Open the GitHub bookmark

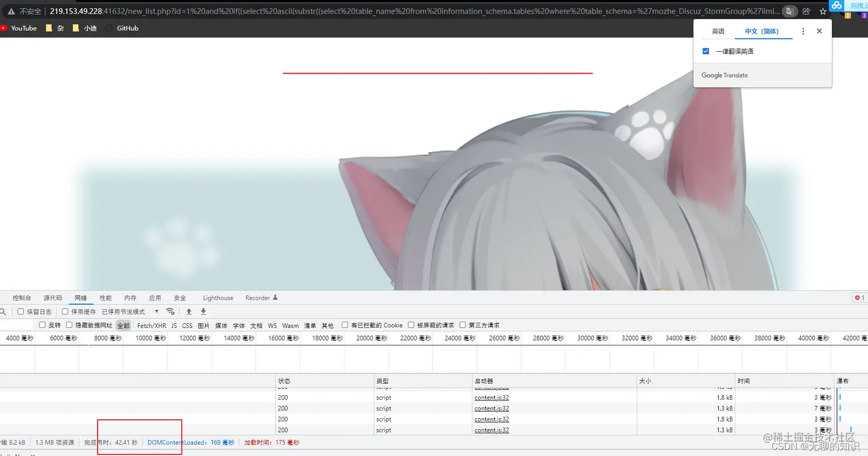122,28
